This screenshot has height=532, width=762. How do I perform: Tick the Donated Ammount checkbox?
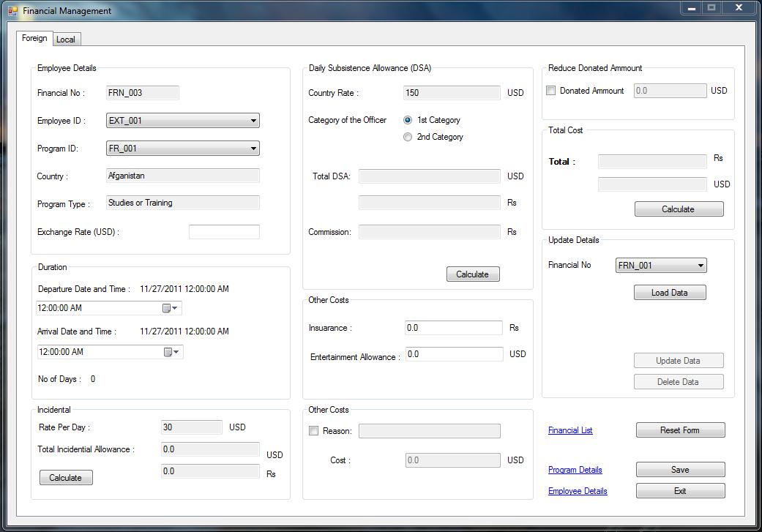point(550,90)
